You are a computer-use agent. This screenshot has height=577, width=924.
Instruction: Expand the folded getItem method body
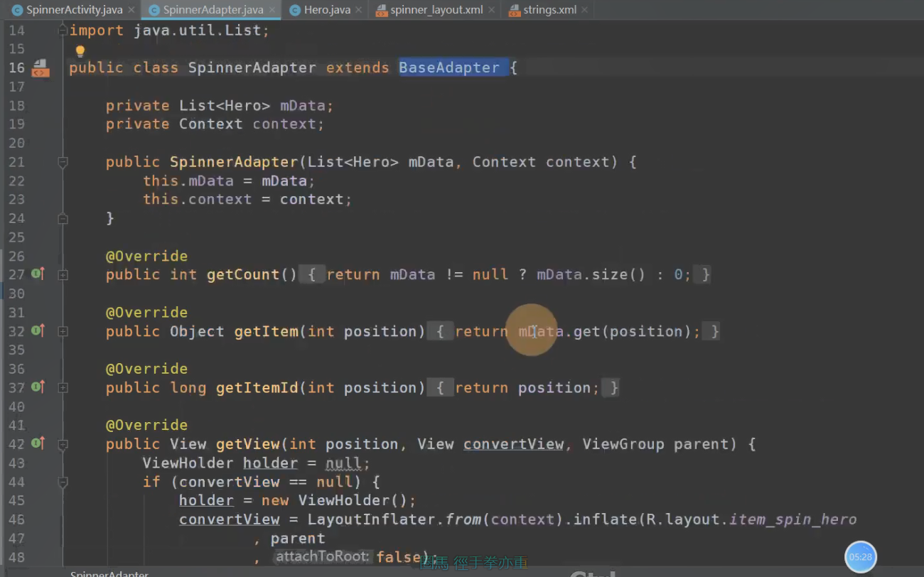pyautogui.click(x=63, y=331)
